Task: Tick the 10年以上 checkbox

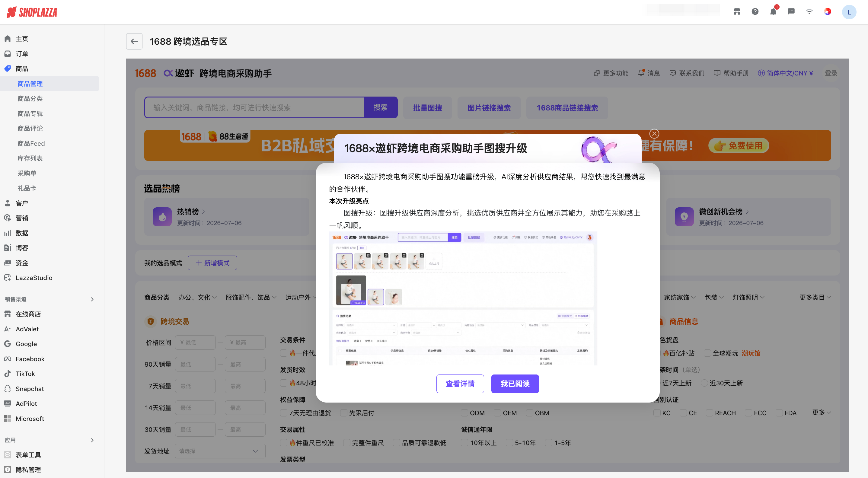Action: [464, 443]
